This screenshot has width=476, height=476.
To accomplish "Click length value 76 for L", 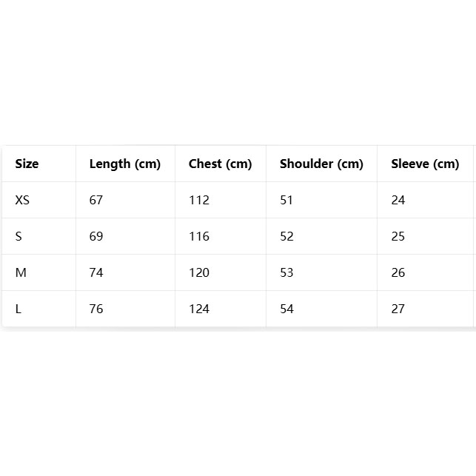I will (x=96, y=309).
